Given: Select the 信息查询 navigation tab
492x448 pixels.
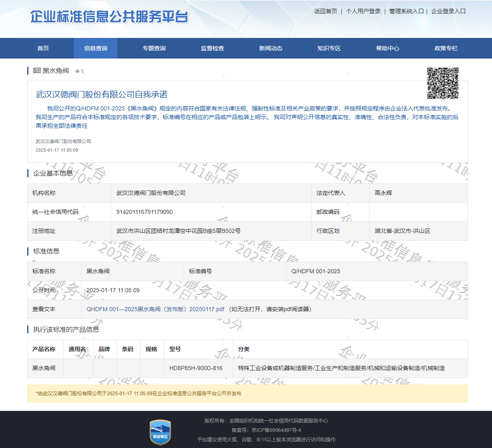Looking at the screenshot, I should (96, 48).
